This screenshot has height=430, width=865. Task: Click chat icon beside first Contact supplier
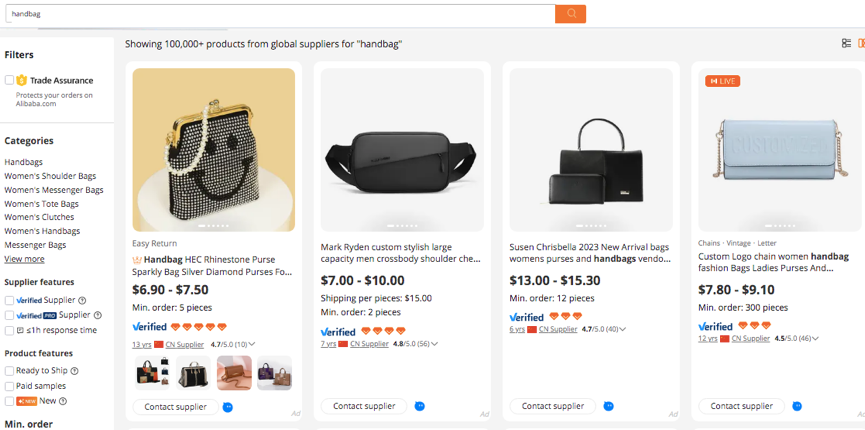coord(228,407)
